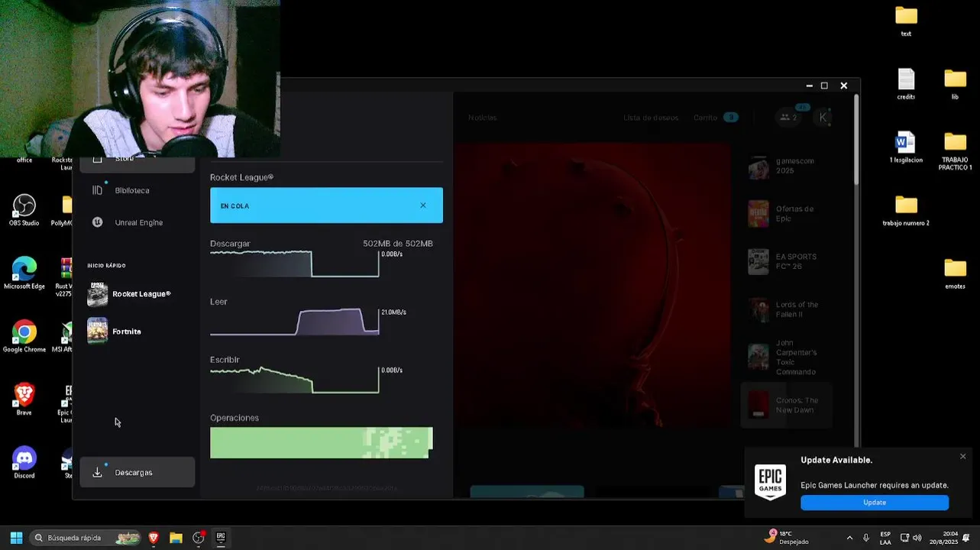The height and width of the screenshot is (550, 980).
Task: Click the Store icon in the sidebar
Action: tap(97, 159)
